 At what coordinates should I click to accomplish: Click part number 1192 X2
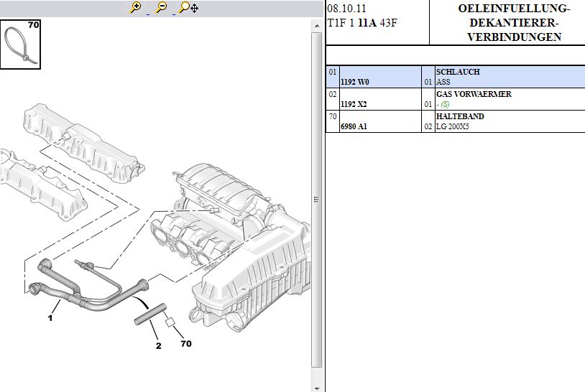click(354, 105)
